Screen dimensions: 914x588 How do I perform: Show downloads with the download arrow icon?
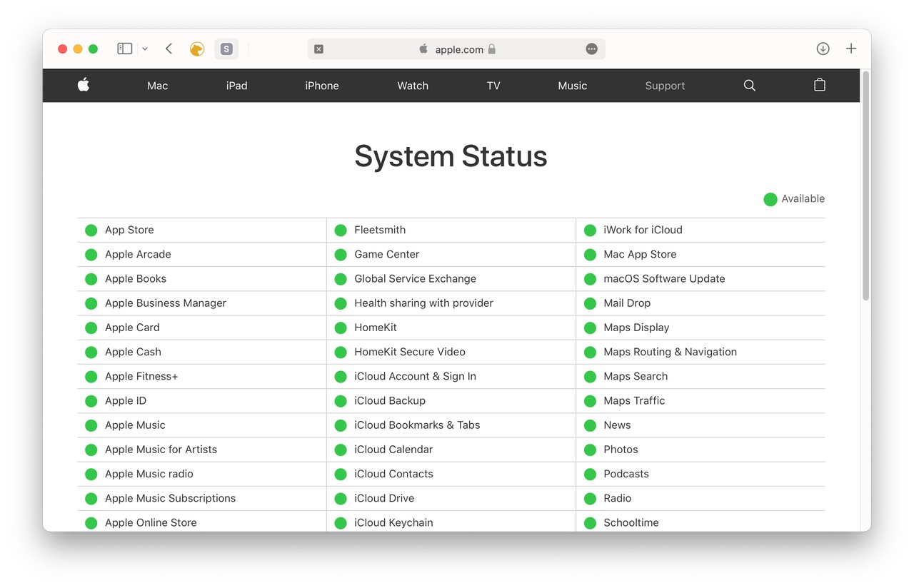point(823,49)
